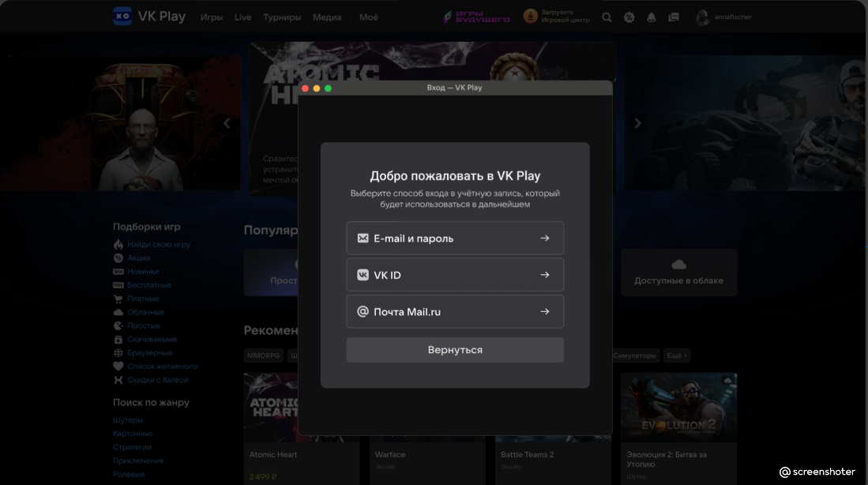Open the chat messages icon
This screenshot has height=485, width=868.
pyautogui.click(x=674, y=17)
